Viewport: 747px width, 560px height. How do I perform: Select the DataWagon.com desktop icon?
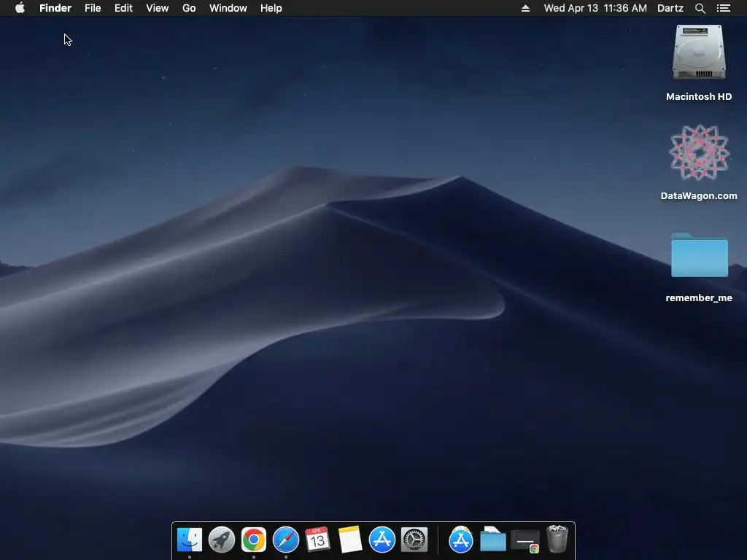pyautogui.click(x=699, y=152)
